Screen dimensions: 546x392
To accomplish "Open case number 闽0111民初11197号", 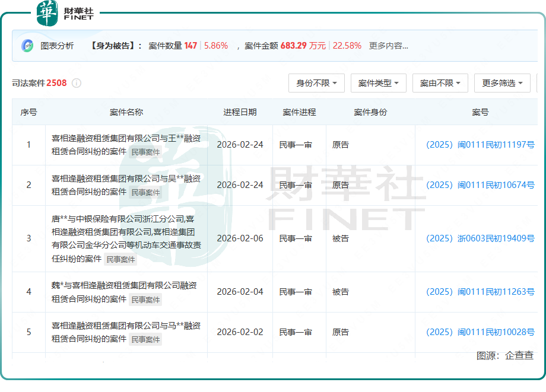I will click(480, 145).
